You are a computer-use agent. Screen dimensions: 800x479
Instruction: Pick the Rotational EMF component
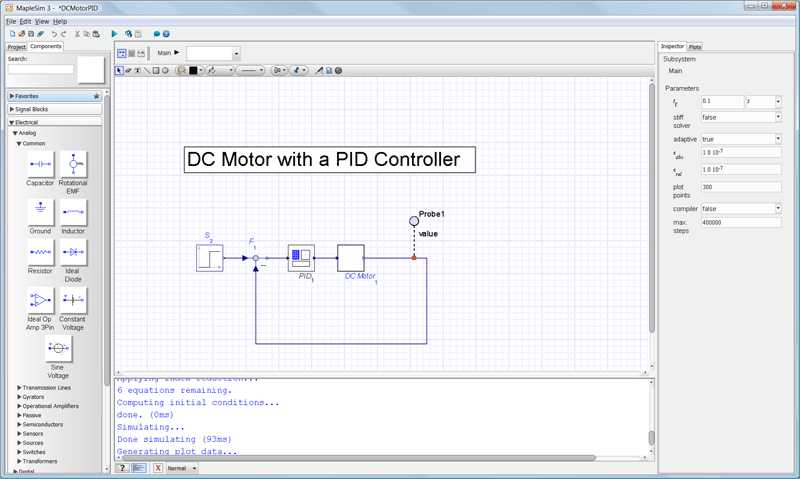point(73,164)
